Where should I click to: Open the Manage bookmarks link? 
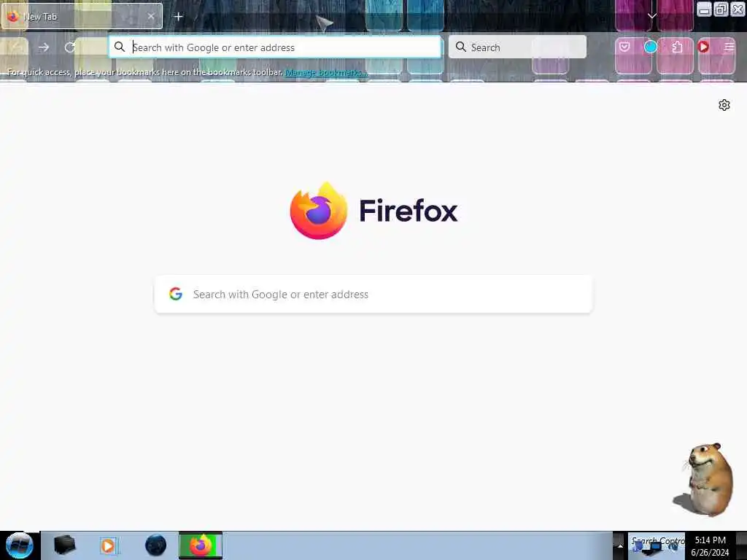click(x=326, y=72)
